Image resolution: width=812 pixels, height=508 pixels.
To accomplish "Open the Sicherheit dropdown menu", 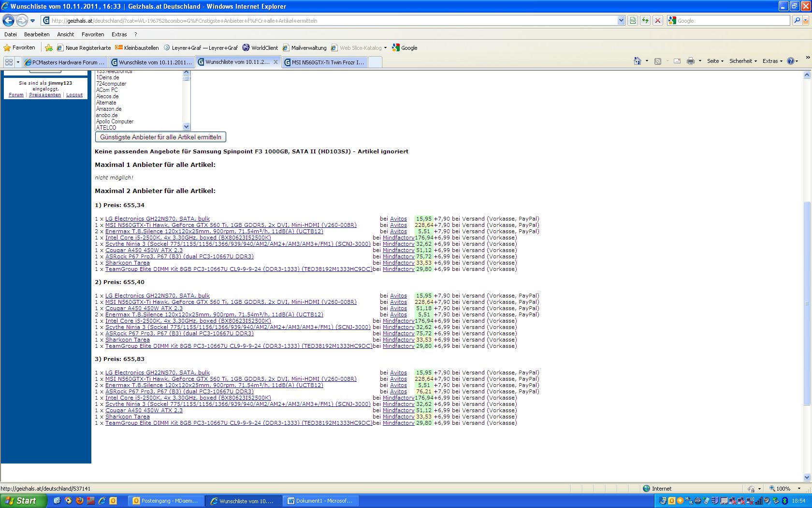I will 742,61.
